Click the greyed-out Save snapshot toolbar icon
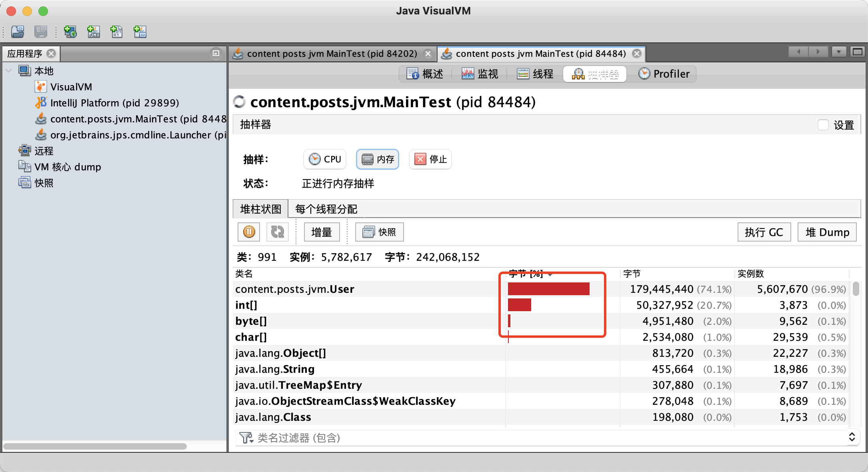868x472 pixels. tap(41, 32)
